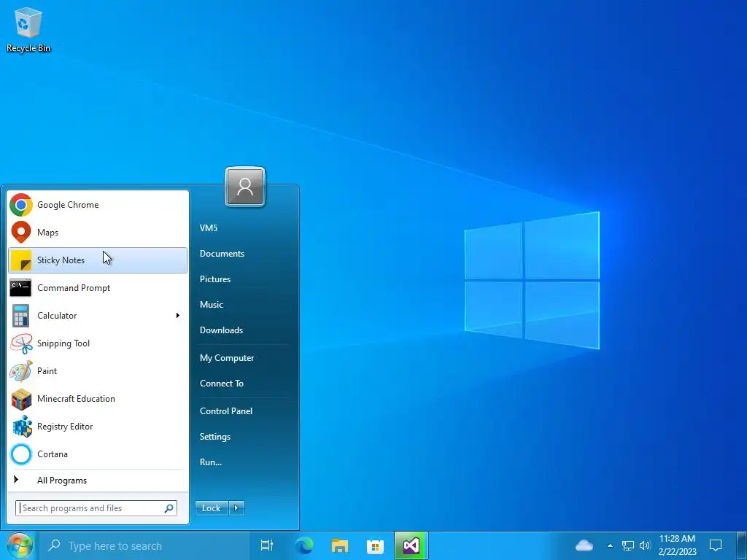Open the notification center icon
Viewport: 747px width, 560px height.
point(716,545)
